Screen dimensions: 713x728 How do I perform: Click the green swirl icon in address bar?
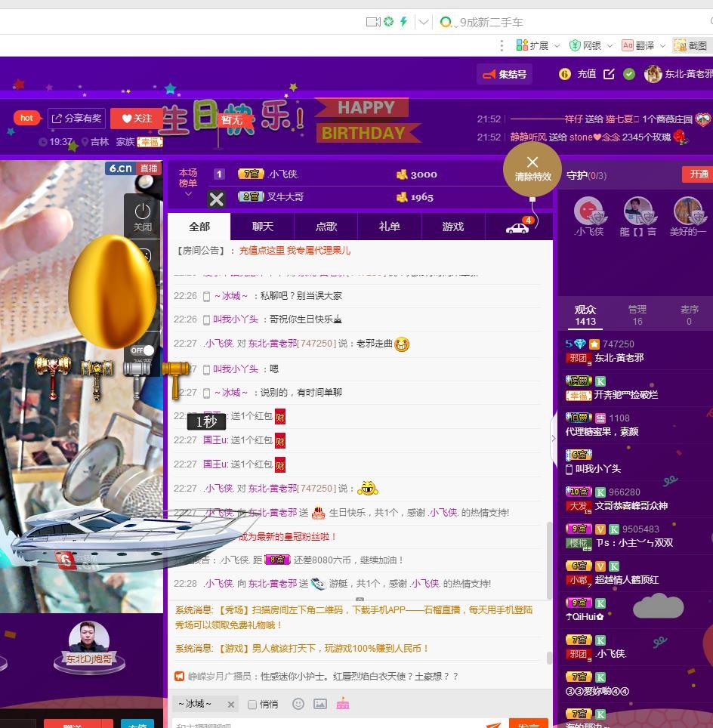[388, 21]
